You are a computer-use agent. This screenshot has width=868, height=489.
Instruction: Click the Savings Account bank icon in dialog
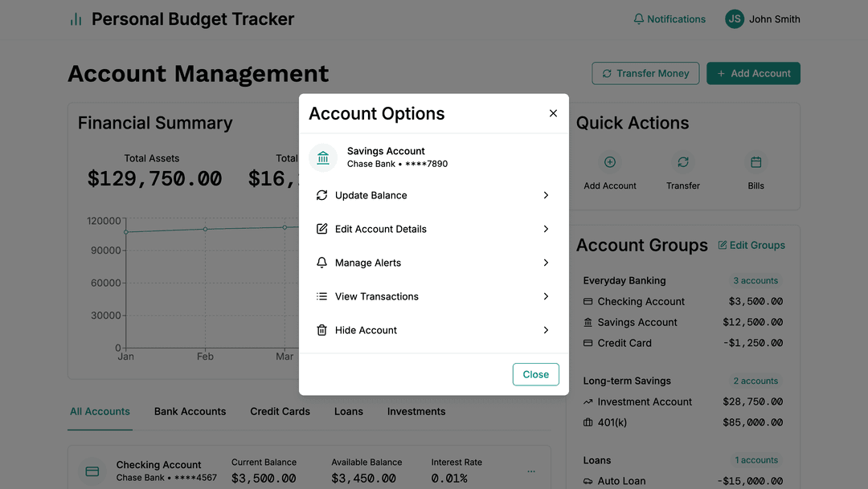pos(322,158)
